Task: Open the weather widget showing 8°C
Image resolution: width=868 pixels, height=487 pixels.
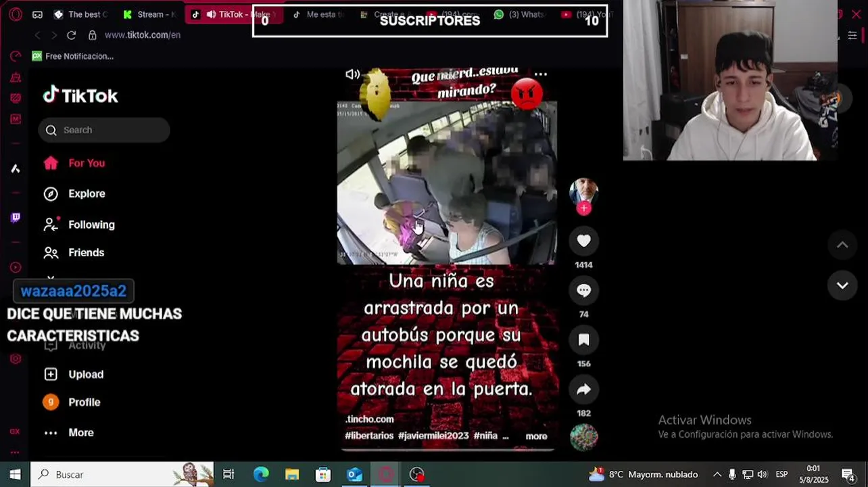Action: 643,474
